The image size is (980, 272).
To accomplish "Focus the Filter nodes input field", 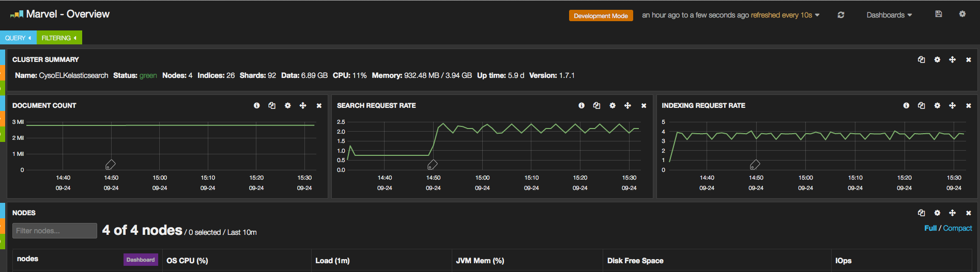I will [55, 231].
